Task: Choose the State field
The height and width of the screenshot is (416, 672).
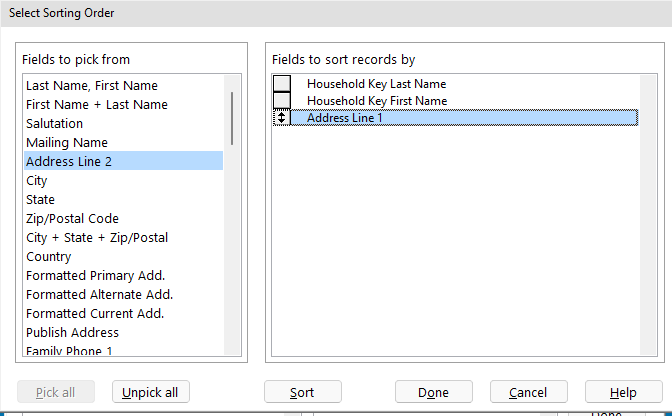Action: pos(41,200)
